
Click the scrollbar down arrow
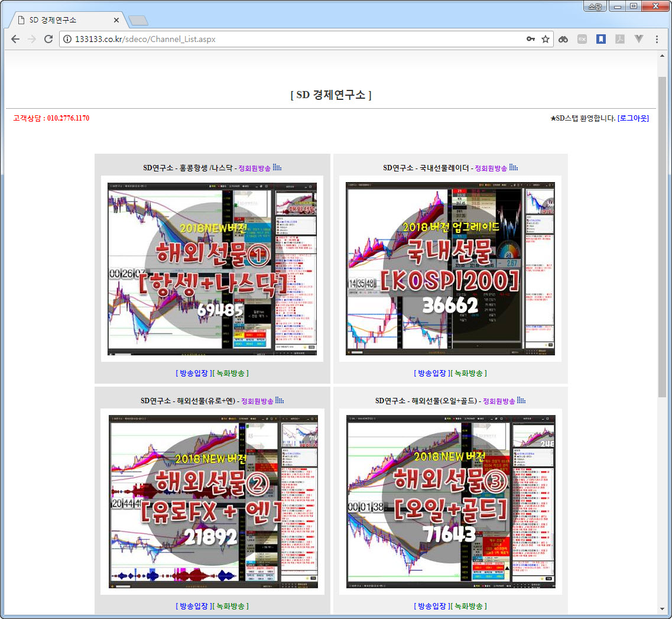(662, 609)
